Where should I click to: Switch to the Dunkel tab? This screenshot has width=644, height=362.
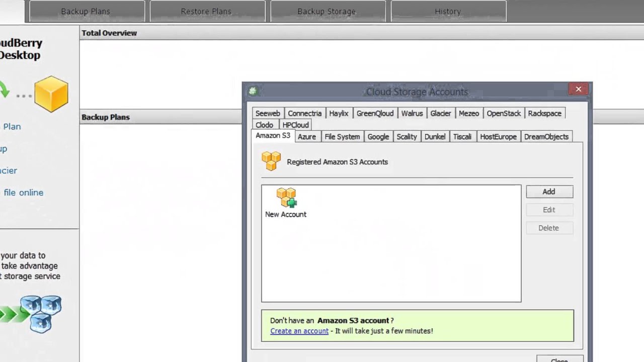(x=435, y=137)
